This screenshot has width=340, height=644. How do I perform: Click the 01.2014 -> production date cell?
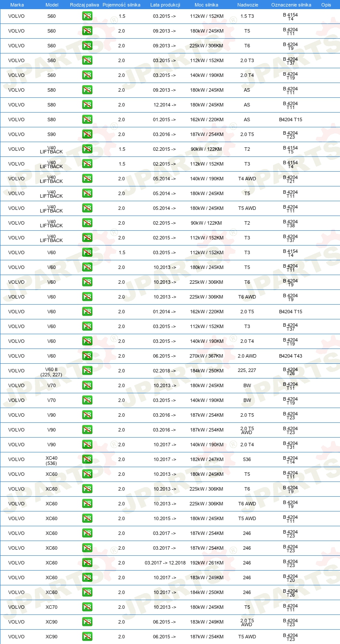coord(165,312)
